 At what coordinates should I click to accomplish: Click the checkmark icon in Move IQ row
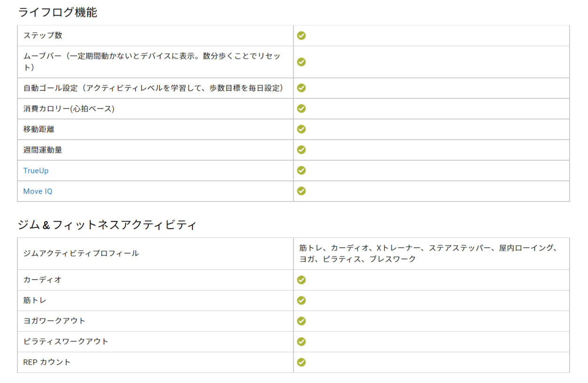(x=302, y=191)
